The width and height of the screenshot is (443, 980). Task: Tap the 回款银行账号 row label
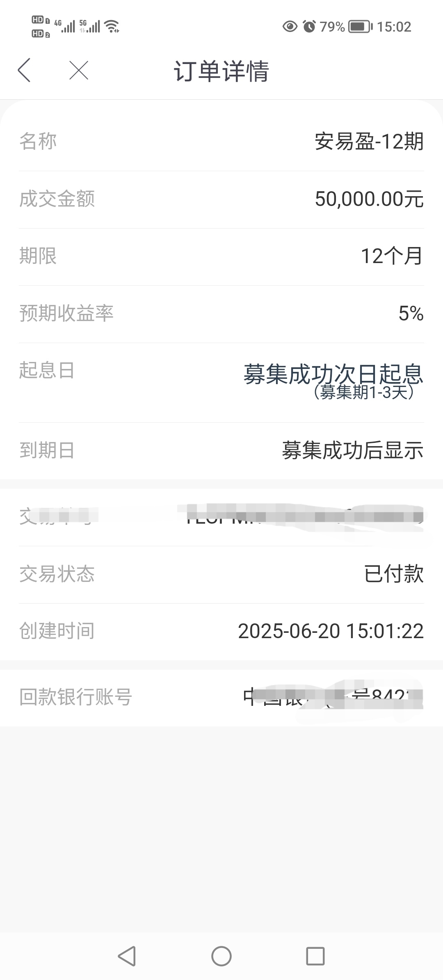click(75, 697)
